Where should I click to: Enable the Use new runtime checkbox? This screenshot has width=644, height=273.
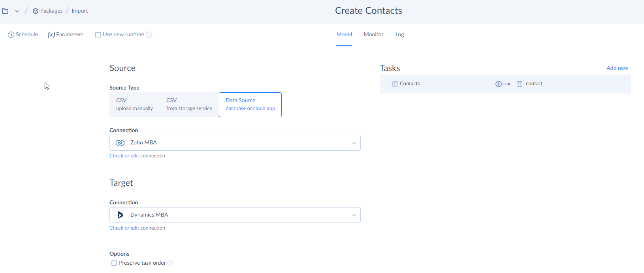point(98,35)
